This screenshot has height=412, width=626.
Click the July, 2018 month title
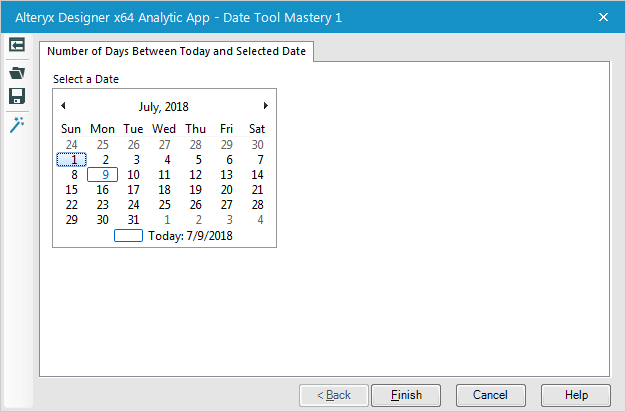[164, 107]
